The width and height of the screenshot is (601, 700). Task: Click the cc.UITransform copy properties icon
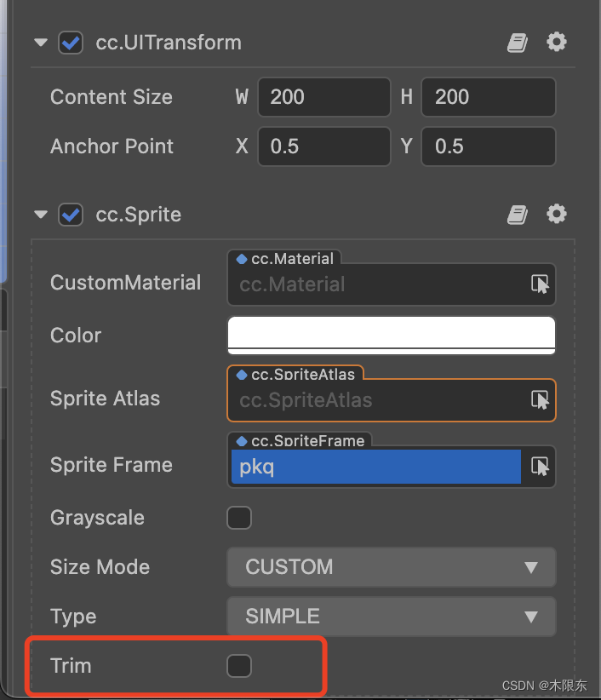[x=517, y=42]
